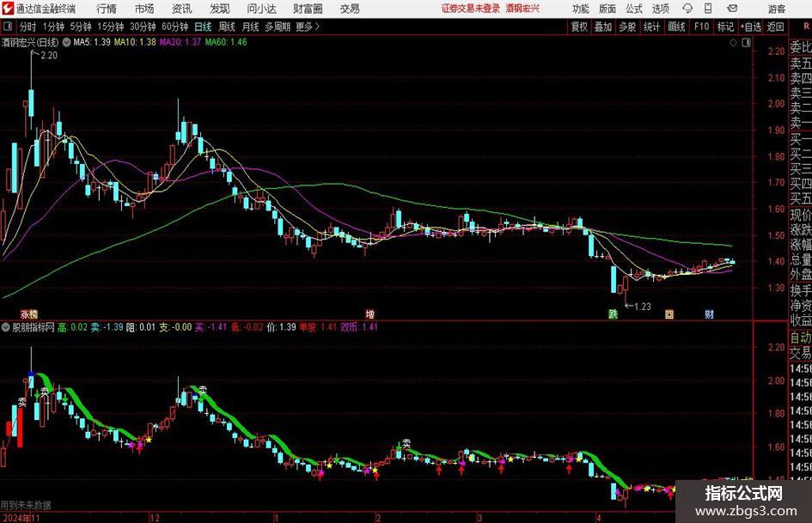Image resolution: width=812 pixels, height=523 pixels.
Task: Click the R indicator at right edge
Action: (x=808, y=27)
